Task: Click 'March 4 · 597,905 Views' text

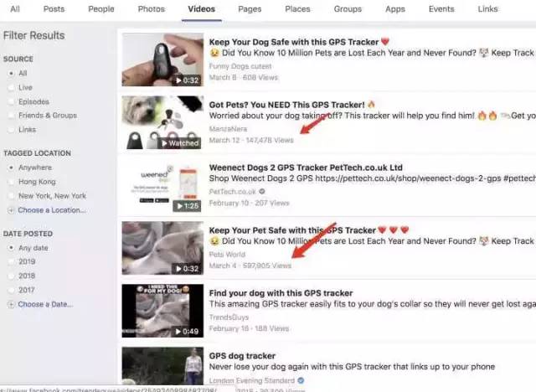Action: tap(250, 266)
